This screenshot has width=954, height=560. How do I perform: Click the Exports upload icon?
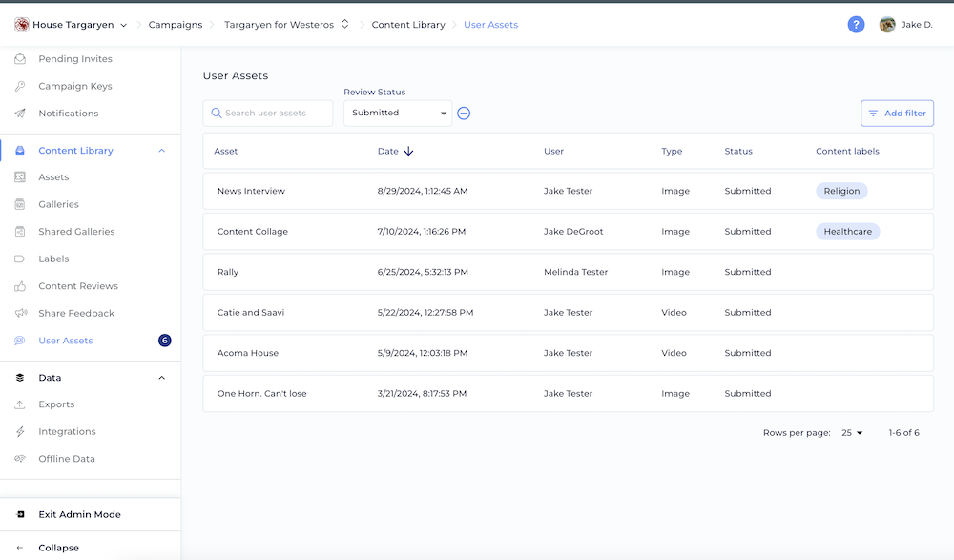point(20,404)
